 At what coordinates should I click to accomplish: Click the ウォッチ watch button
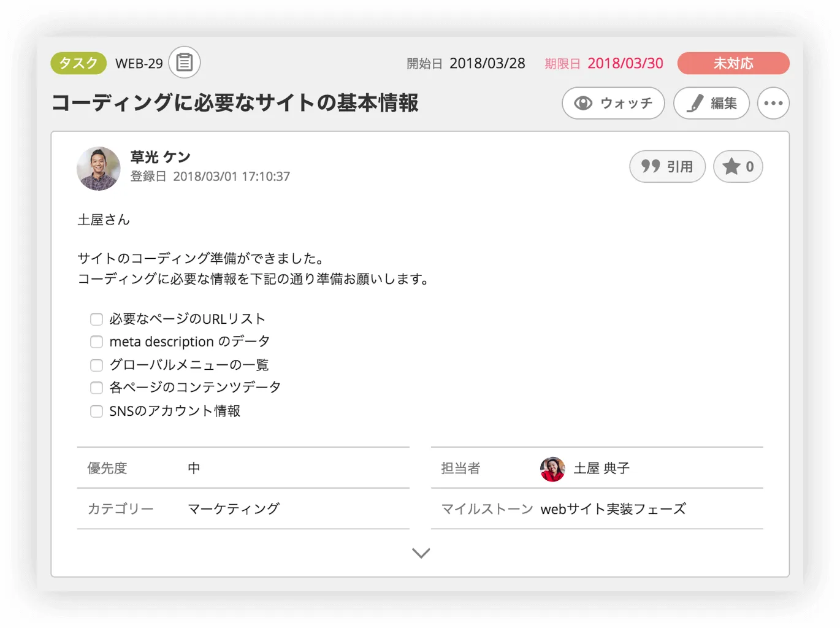click(613, 103)
